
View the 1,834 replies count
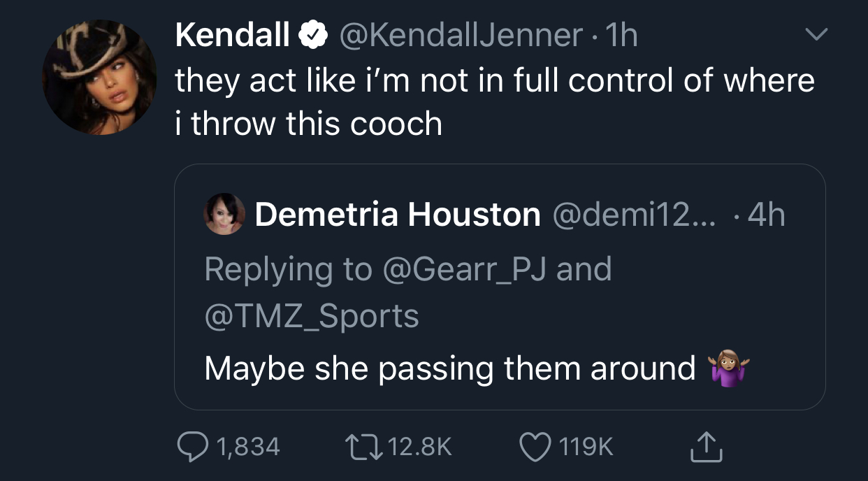(248, 447)
